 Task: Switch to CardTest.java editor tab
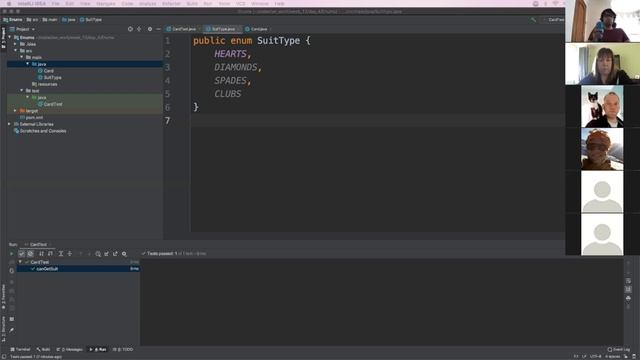click(181, 29)
